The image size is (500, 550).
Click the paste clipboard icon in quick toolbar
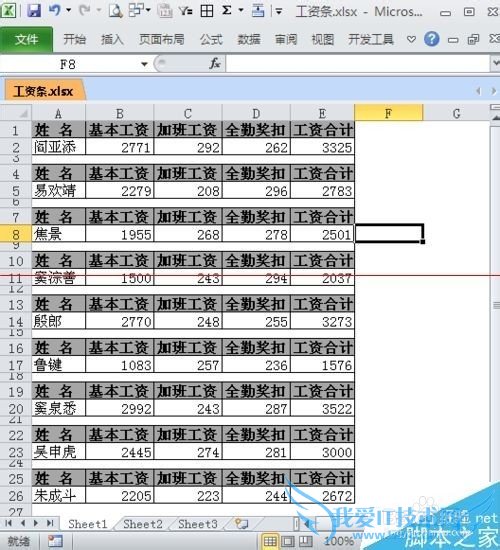(x=164, y=11)
